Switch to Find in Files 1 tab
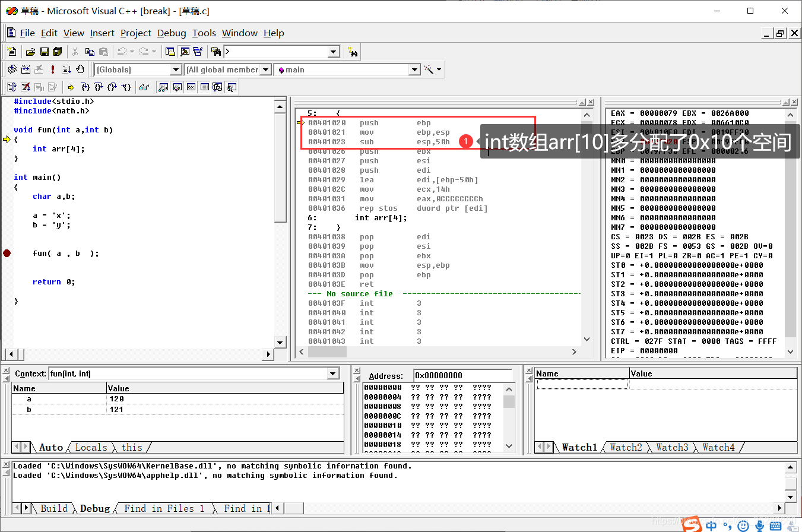This screenshot has height=532, width=802. [163, 508]
